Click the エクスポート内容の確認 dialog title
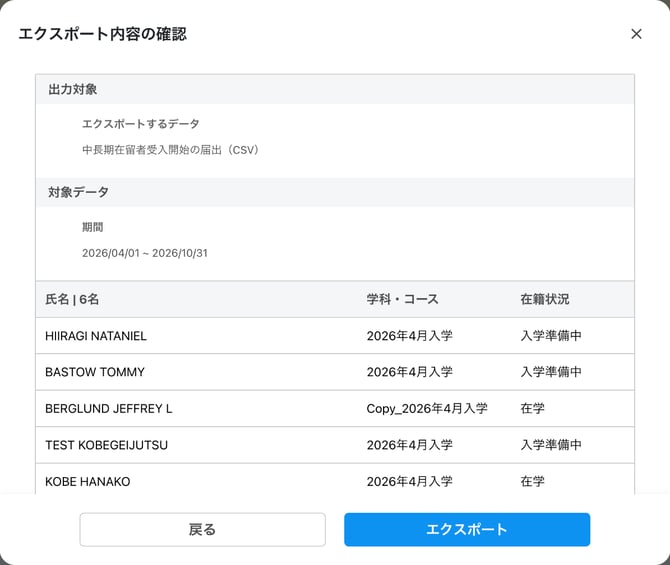The width and height of the screenshot is (670, 565). click(x=103, y=34)
